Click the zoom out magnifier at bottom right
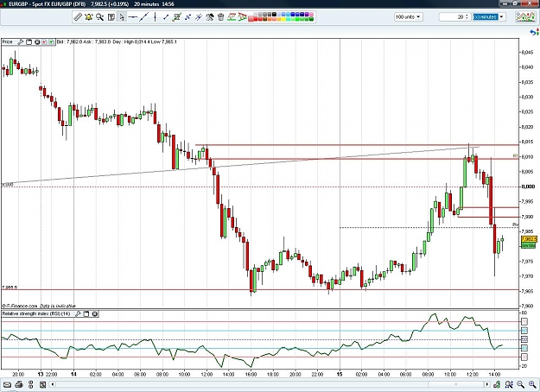Image resolution: width=540 pixels, height=392 pixels. pyautogui.click(x=520, y=384)
